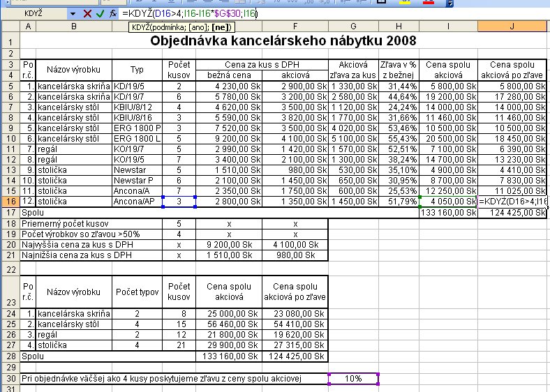Select row 16 header
This screenshot has height=392, width=550.
coord(10,202)
